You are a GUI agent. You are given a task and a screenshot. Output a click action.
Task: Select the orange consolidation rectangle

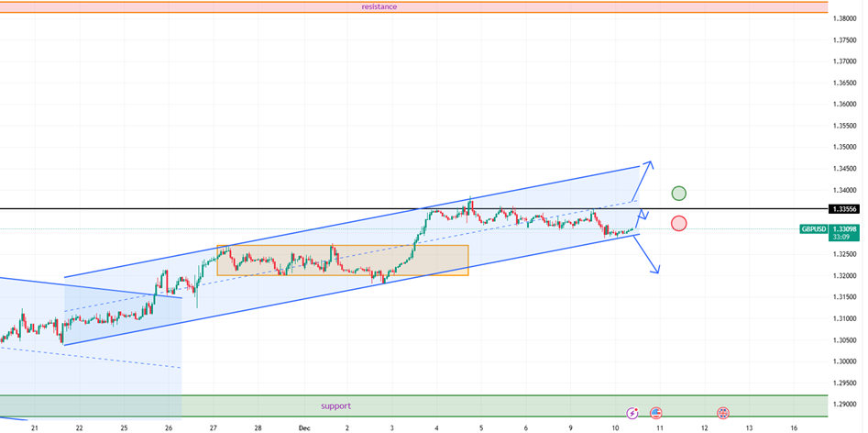343,260
